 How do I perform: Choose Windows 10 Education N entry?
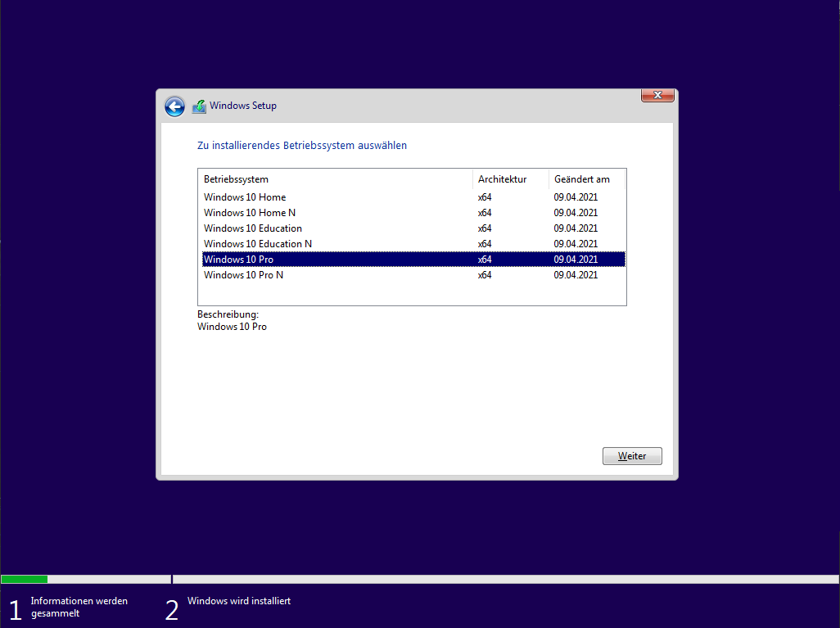tap(413, 244)
